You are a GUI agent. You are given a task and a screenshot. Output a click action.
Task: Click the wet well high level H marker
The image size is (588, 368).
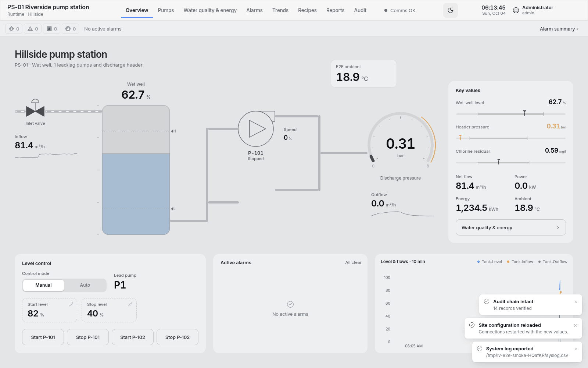point(173,131)
